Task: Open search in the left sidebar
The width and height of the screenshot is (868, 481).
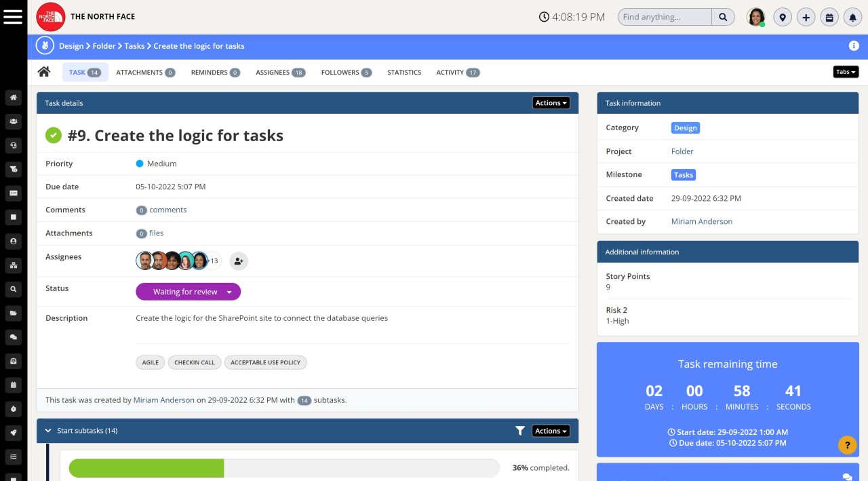Action: point(14,289)
